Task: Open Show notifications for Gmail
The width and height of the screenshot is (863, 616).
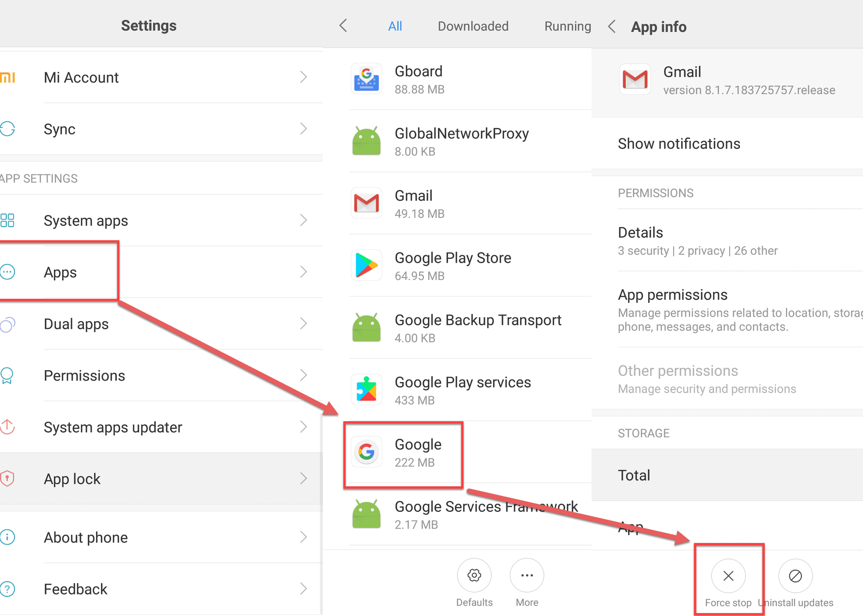Action: 727,143
